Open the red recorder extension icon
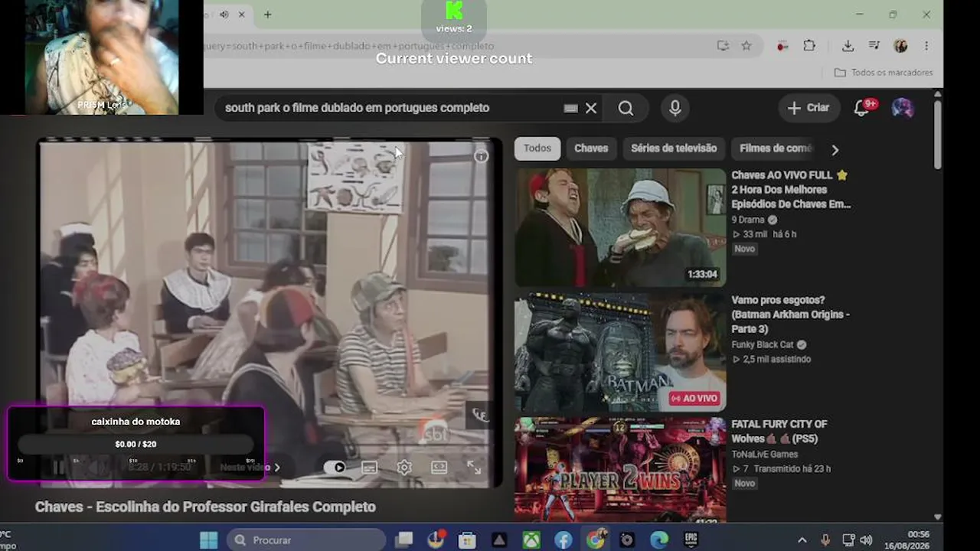 pyautogui.click(x=782, y=46)
